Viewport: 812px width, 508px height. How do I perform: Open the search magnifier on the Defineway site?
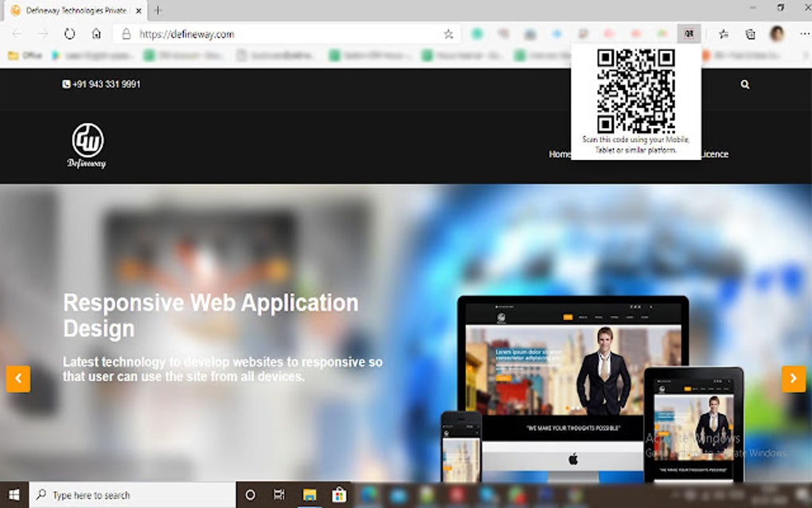pos(744,83)
